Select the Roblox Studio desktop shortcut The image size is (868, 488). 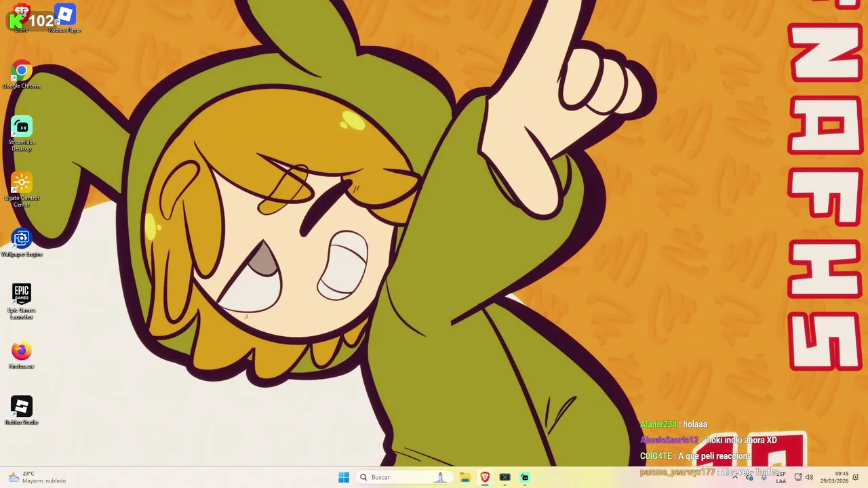click(22, 411)
